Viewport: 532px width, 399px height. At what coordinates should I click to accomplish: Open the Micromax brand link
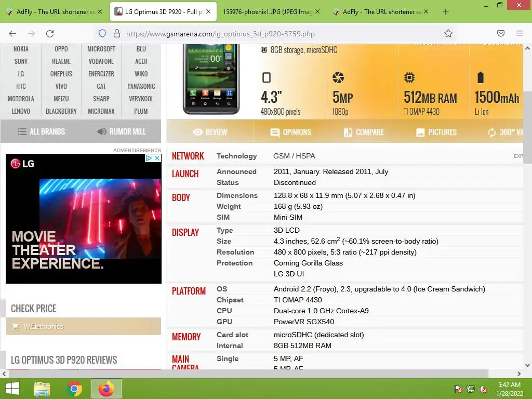(x=101, y=111)
